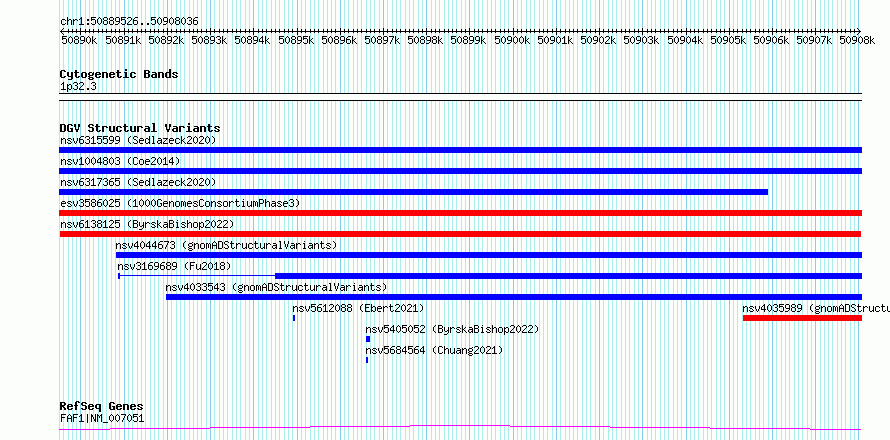Click the small blue square for nsv5405052
890x440 pixels.
click(368, 339)
